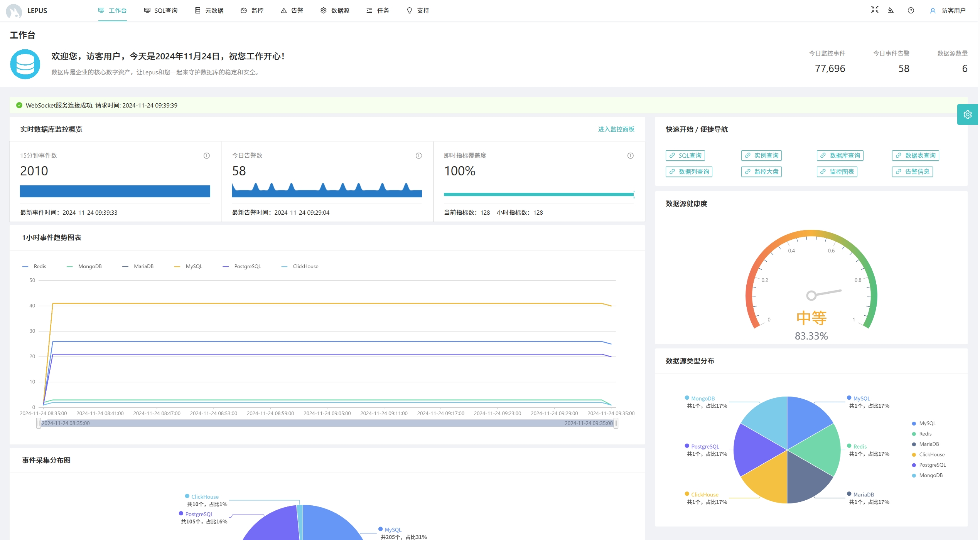This screenshot has height=540, width=980.
Task: Open the 支持 menu
Action: (418, 10)
